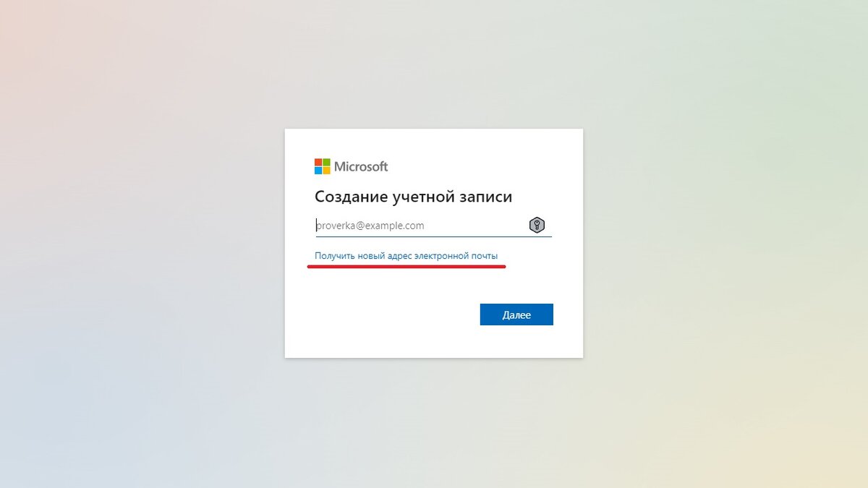This screenshot has width=868, height=488.
Task: Click the blue underline of email input
Action: pos(433,236)
